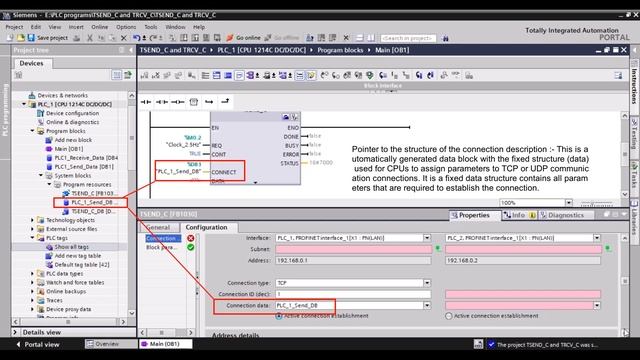The image size is (640, 360).
Task: Switch to the Info tab
Action: (519, 215)
